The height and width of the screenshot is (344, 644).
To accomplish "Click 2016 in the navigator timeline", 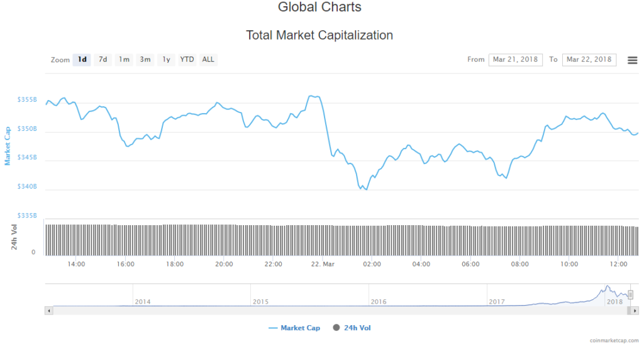I will tap(379, 302).
